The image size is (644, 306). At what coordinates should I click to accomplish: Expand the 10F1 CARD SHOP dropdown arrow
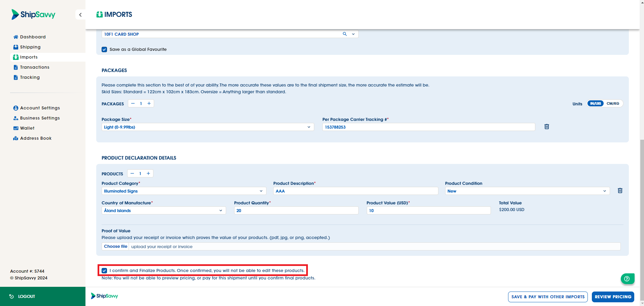tap(353, 34)
